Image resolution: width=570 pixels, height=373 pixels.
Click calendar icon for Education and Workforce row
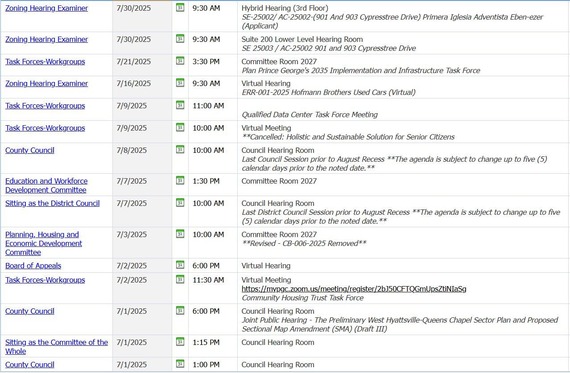coord(180,180)
